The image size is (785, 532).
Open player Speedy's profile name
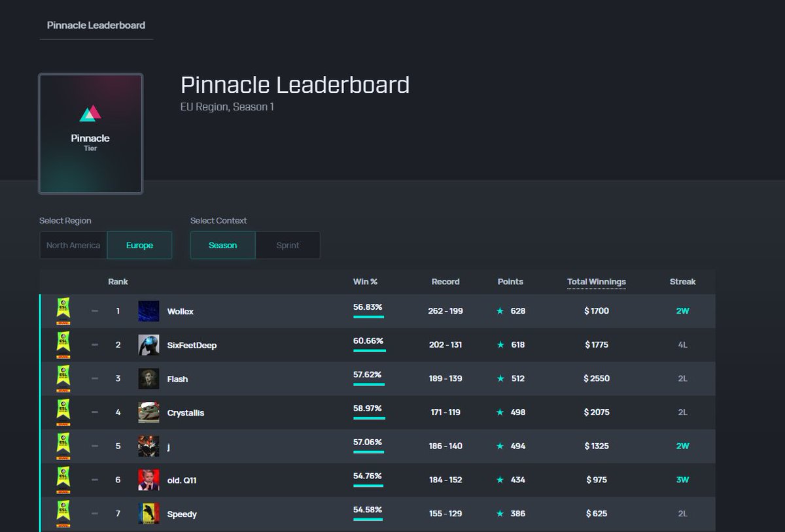(182, 514)
